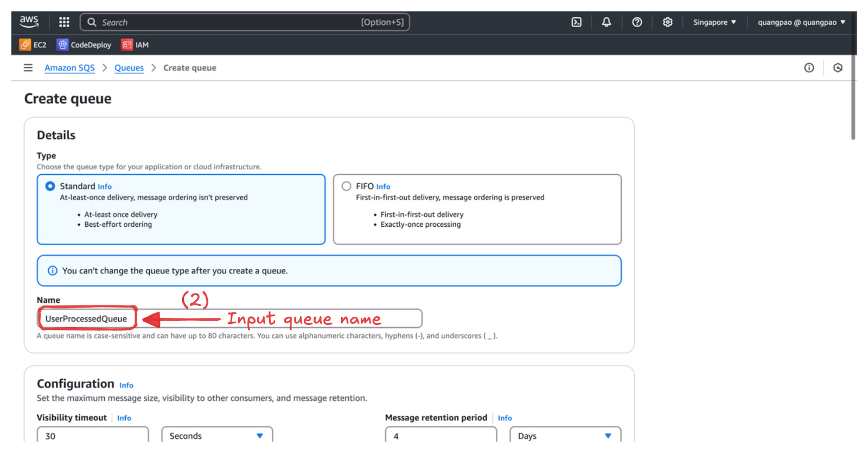Image resolution: width=868 pixels, height=453 pixels.
Task: Open Info link next to Standard
Action: point(105,187)
